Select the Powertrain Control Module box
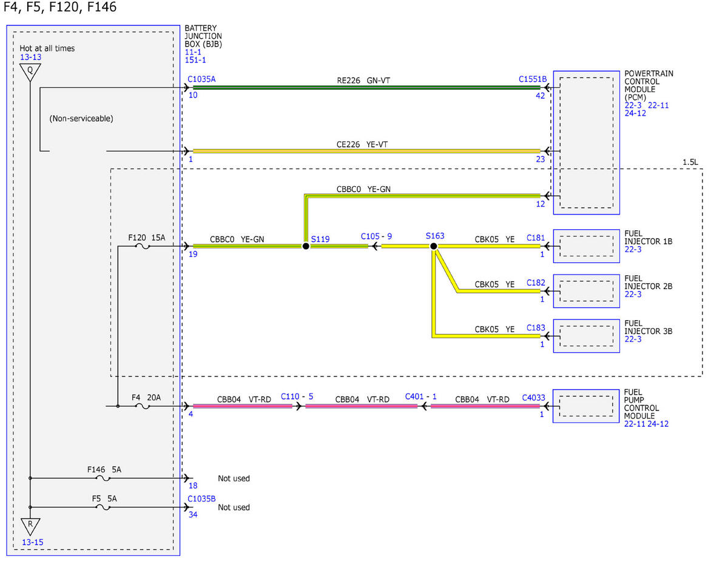The image size is (728, 562). 586,142
